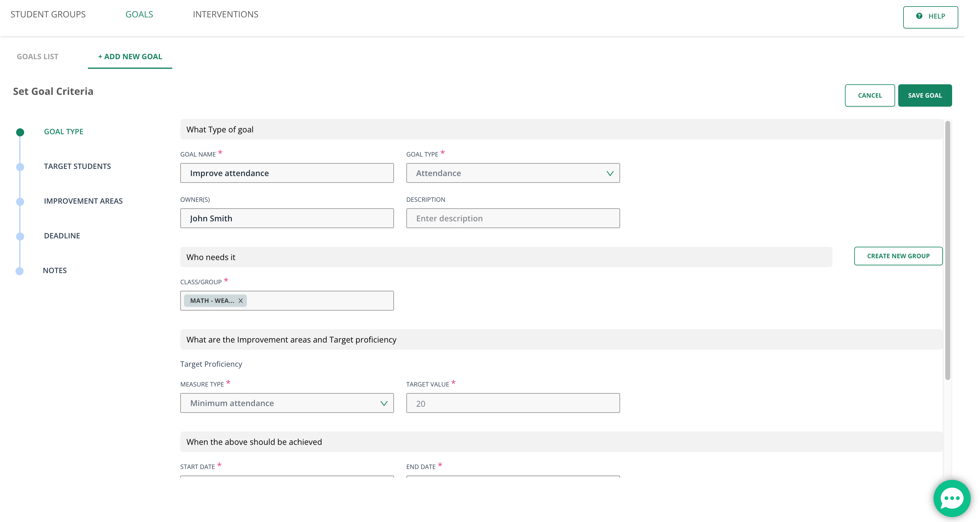
Task: Select the Deadline step dot
Action: (20, 236)
